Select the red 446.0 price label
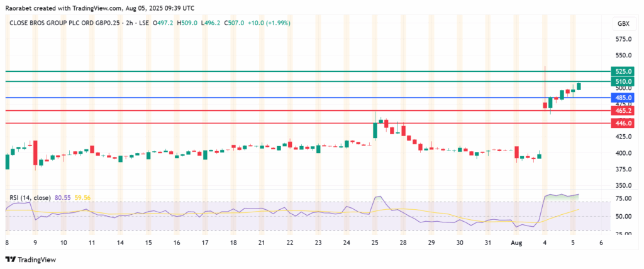This screenshot has height=269, width=644. click(x=621, y=123)
